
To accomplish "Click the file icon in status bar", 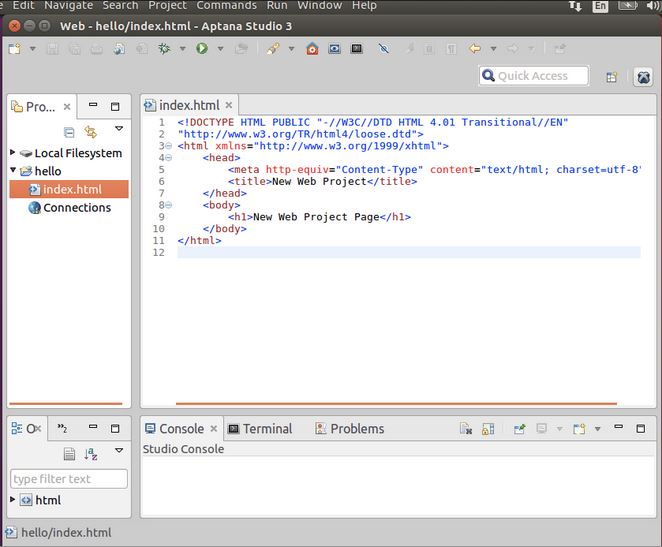I will [11, 533].
